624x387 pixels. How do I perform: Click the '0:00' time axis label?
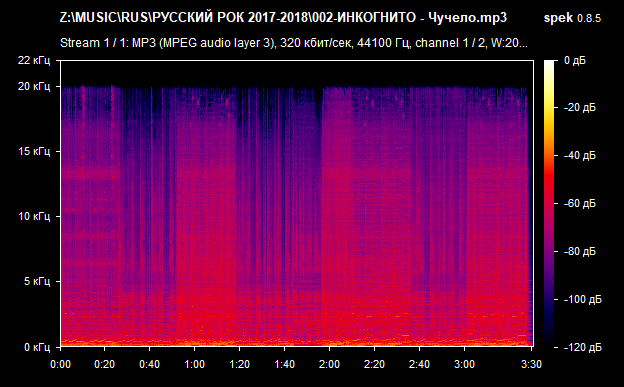[60, 364]
